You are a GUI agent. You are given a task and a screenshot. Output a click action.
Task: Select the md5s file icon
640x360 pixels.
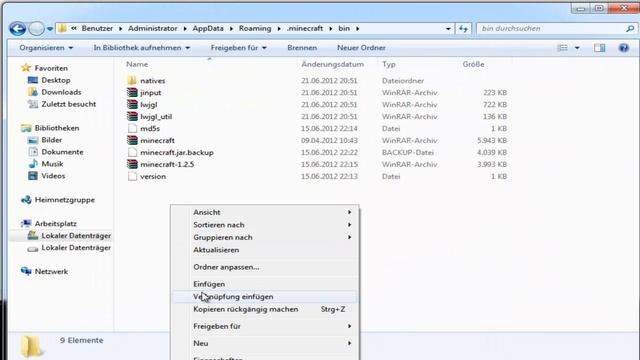(x=132, y=128)
